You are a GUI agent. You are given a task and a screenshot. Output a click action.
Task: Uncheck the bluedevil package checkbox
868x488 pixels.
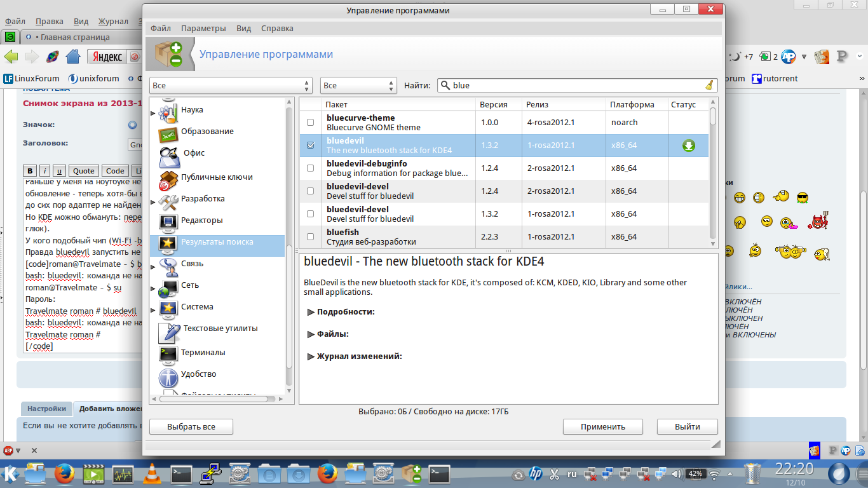pyautogui.click(x=311, y=146)
